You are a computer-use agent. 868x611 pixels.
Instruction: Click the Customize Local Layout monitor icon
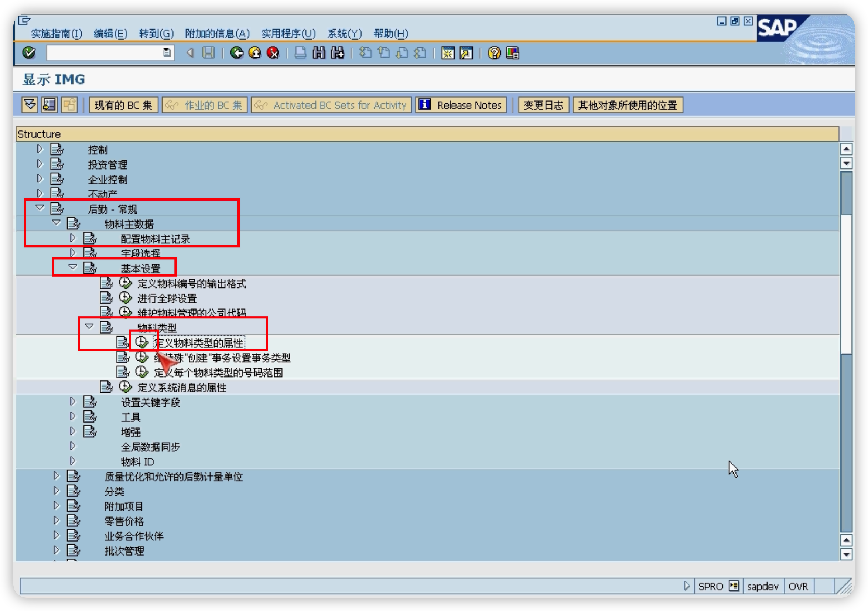(512, 52)
